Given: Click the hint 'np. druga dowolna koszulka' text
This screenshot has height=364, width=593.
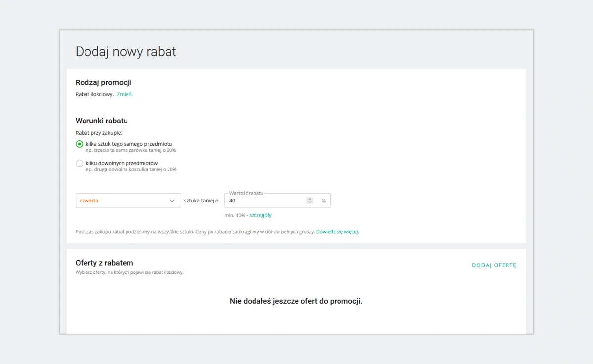Looking at the screenshot, I should point(130,169).
